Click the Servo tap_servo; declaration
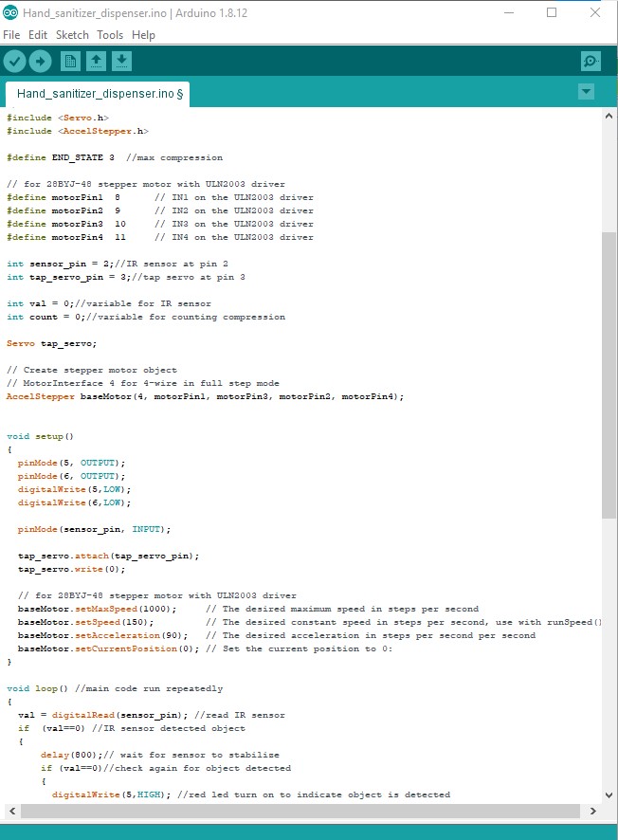This screenshot has width=618, height=840. pos(51,343)
